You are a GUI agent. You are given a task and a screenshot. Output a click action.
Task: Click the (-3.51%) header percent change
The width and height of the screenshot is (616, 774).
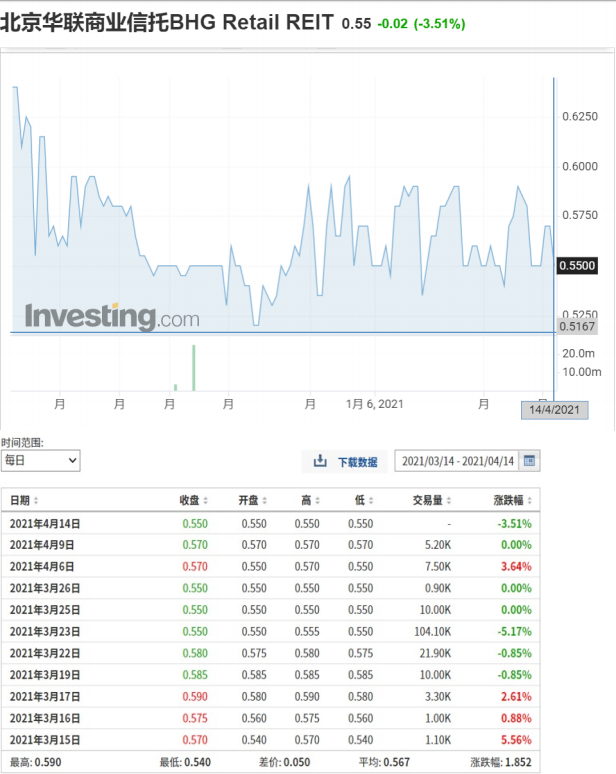point(439,24)
